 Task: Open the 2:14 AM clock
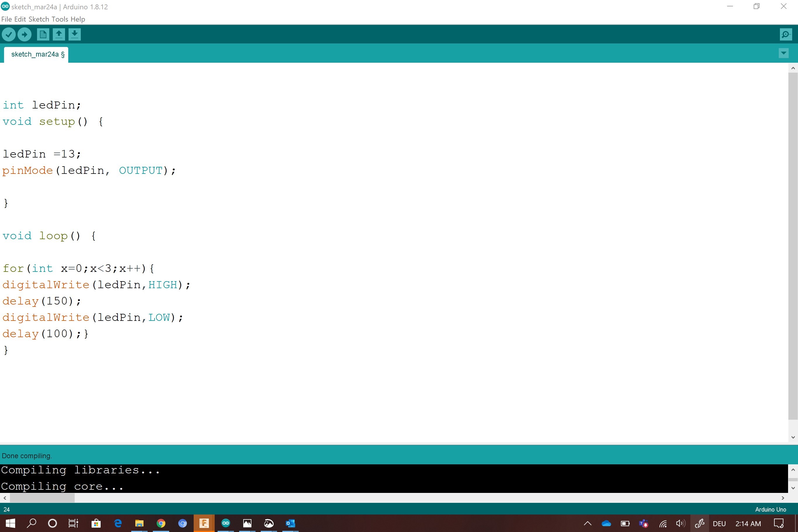point(748,524)
